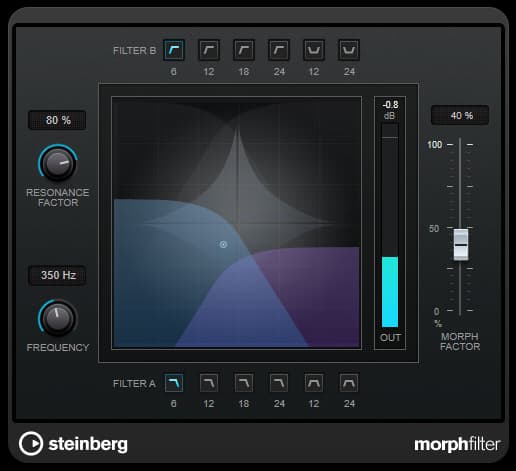Select Filter B band-rejection 24 dB button
This screenshot has height=471, width=516.
349,50
